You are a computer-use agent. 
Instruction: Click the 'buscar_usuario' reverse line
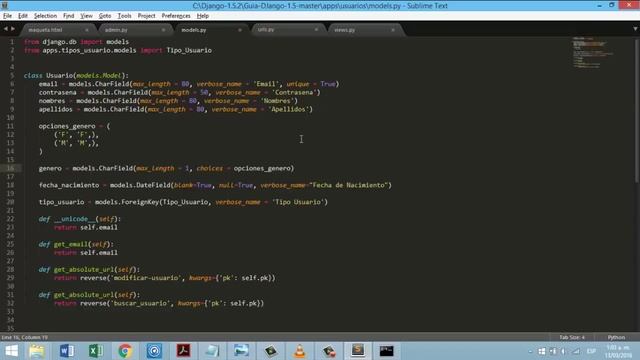click(159, 303)
